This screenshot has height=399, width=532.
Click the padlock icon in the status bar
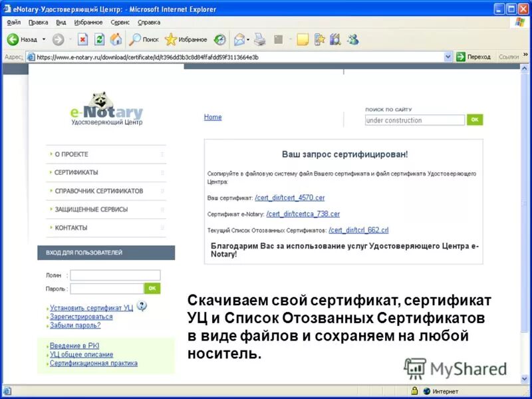coord(414,390)
